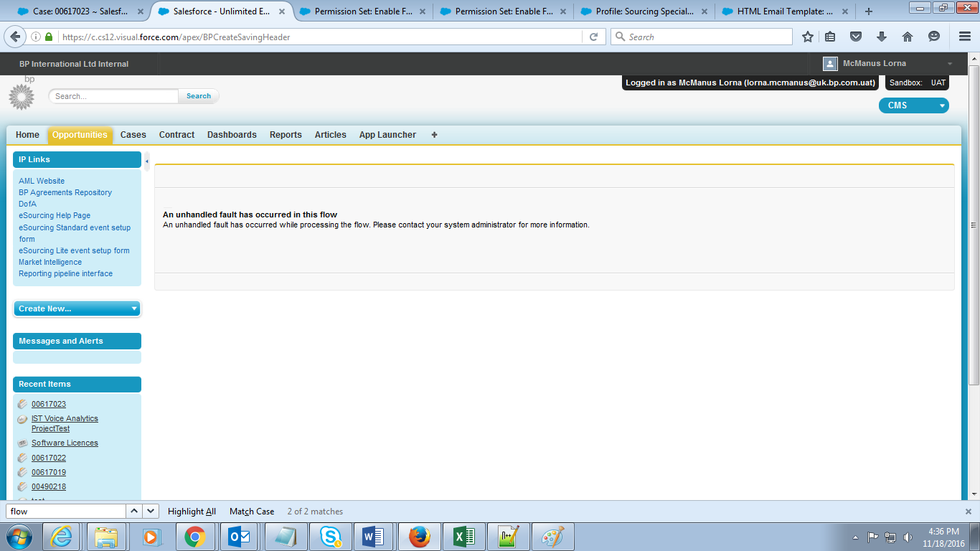Save page to Pocket icon
980x551 pixels.
coord(856,37)
